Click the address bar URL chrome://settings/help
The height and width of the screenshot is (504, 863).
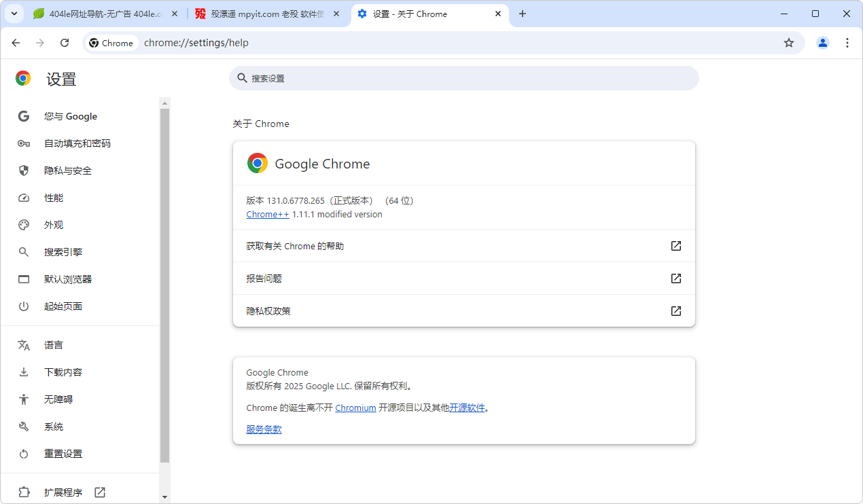[196, 43]
